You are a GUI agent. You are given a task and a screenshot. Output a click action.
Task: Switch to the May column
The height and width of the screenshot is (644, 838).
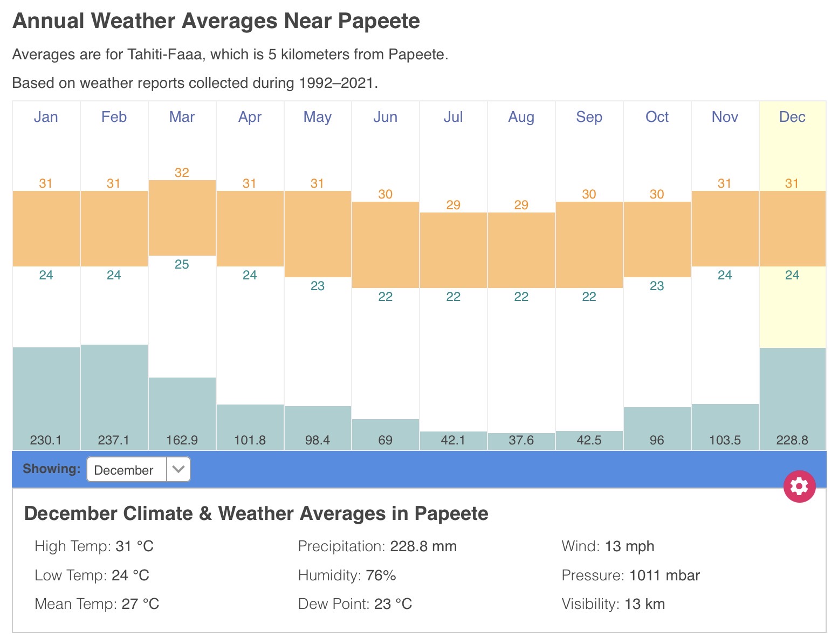click(318, 117)
